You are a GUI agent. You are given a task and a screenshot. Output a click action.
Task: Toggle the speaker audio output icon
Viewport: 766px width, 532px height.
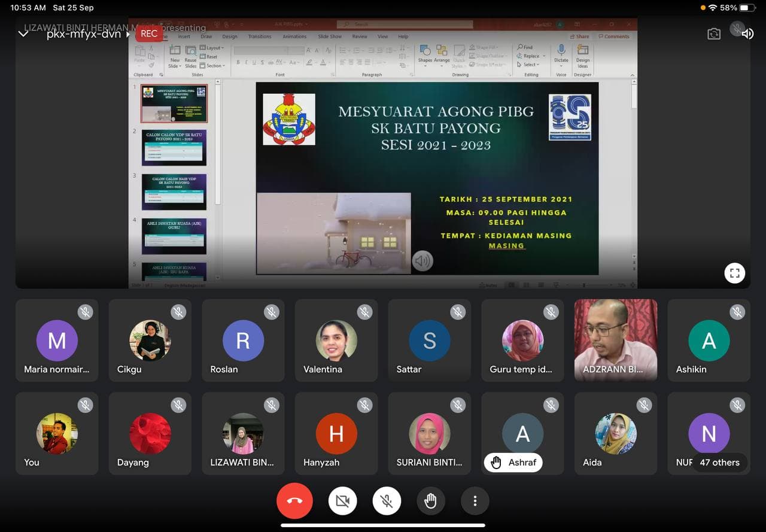[x=747, y=34]
